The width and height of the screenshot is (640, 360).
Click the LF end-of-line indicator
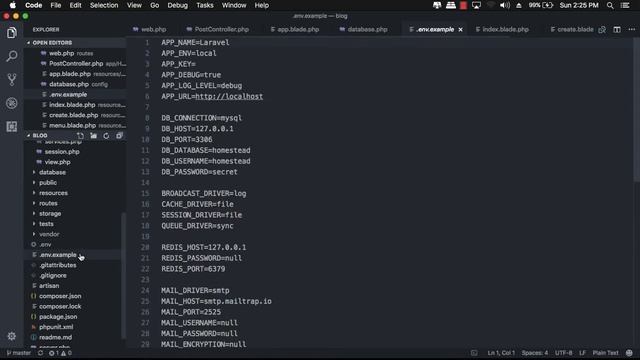point(582,353)
